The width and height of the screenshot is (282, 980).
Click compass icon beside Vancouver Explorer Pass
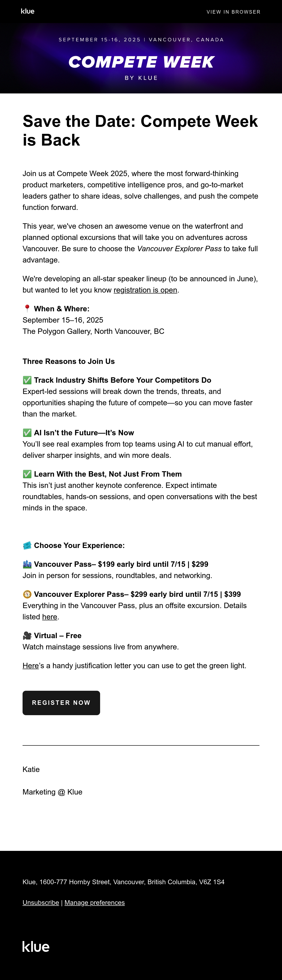point(27,594)
